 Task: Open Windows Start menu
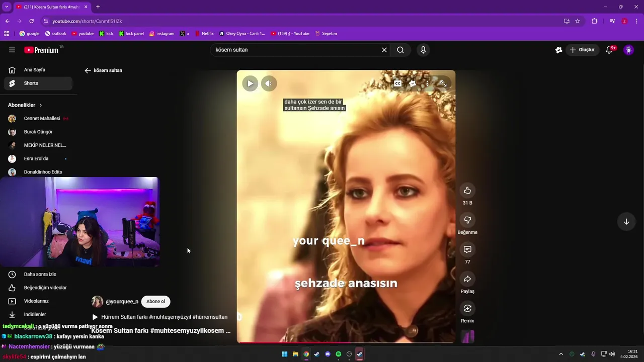[x=285, y=354]
